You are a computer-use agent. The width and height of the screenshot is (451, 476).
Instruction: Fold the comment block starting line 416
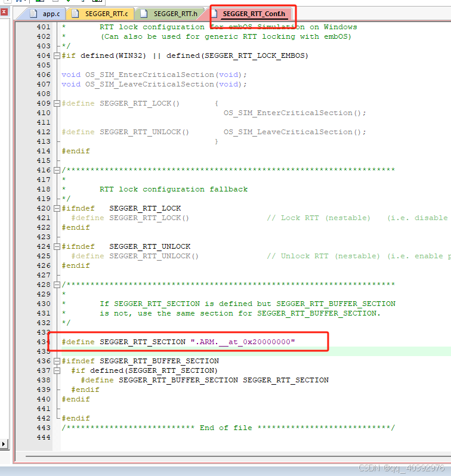coord(57,170)
